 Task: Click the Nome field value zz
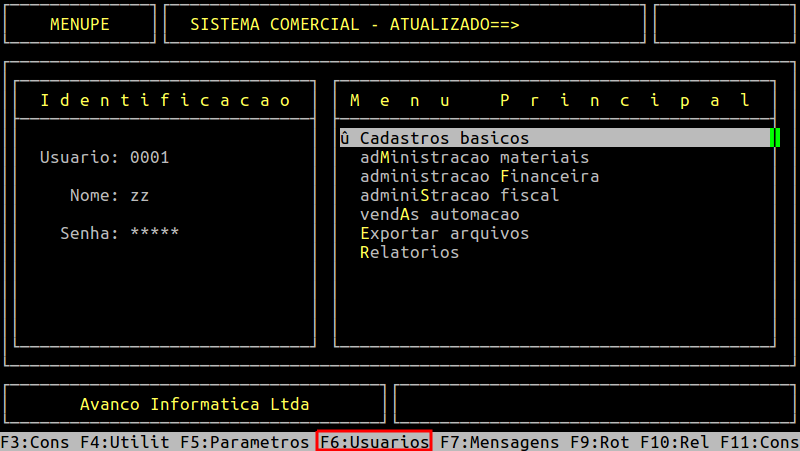tap(140, 195)
